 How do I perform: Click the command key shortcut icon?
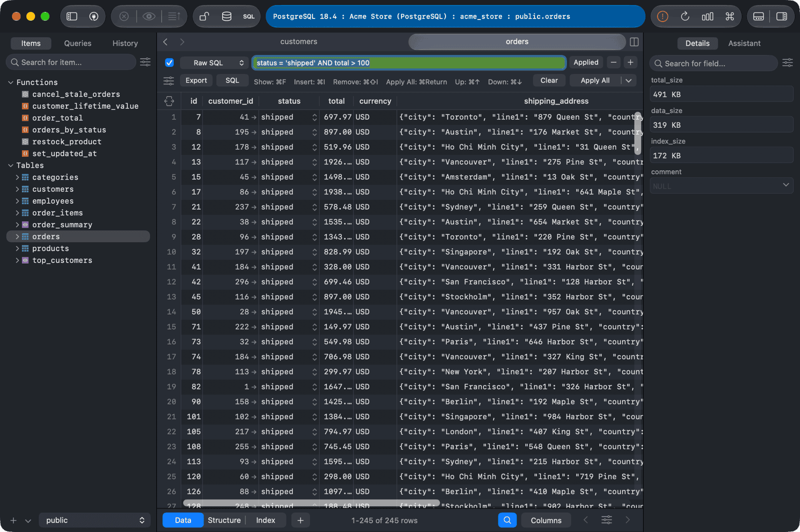730,16
